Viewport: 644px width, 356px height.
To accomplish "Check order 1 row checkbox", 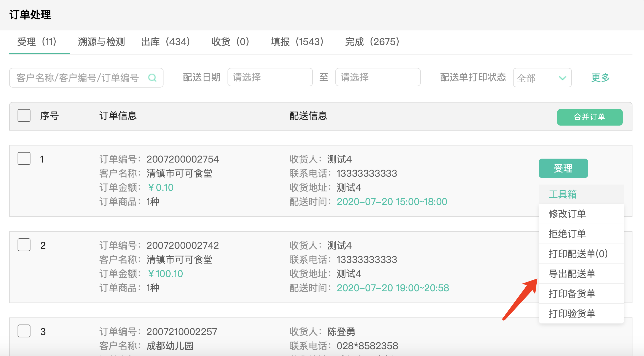I will (24, 158).
